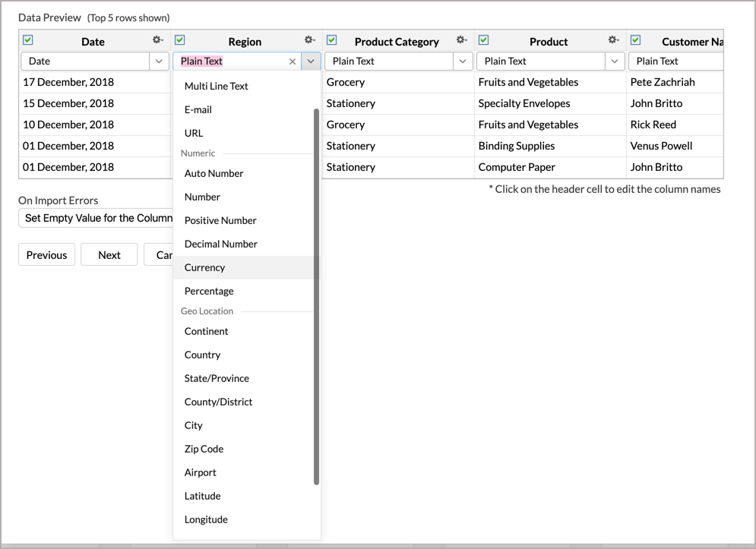
Task: Collapse the Region data type dropdown arrow
Action: [x=311, y=62]
